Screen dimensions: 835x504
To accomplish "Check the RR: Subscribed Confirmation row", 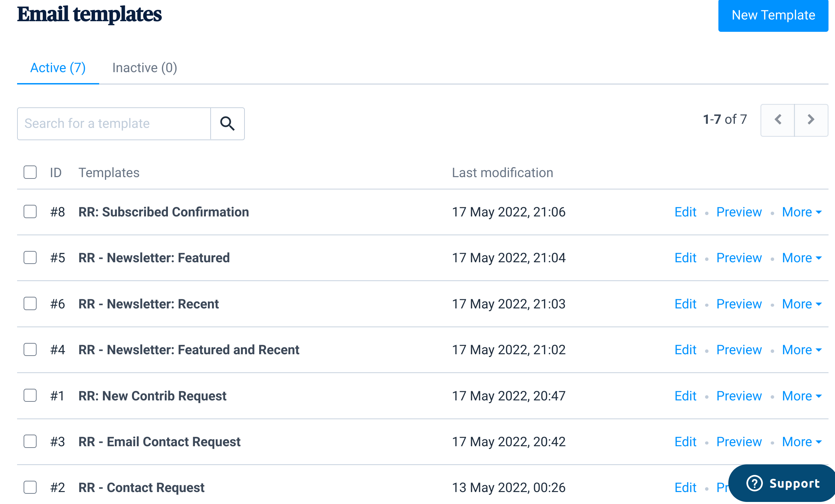I will click(30, 212).
